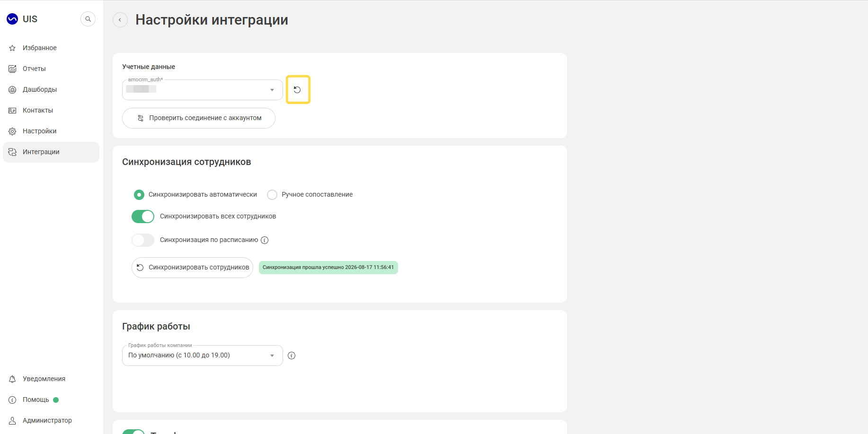Click Синхронизировать сотрудников button

click(192, 268)
